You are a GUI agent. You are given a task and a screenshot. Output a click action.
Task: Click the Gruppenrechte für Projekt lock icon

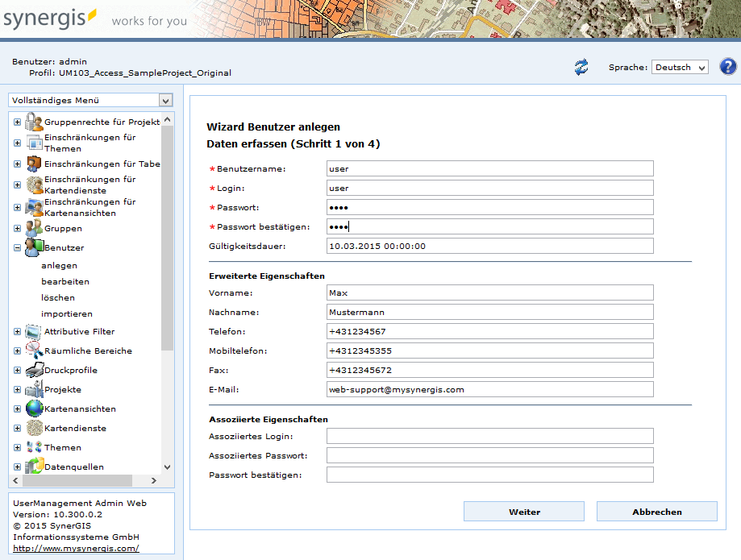(34, 122)
